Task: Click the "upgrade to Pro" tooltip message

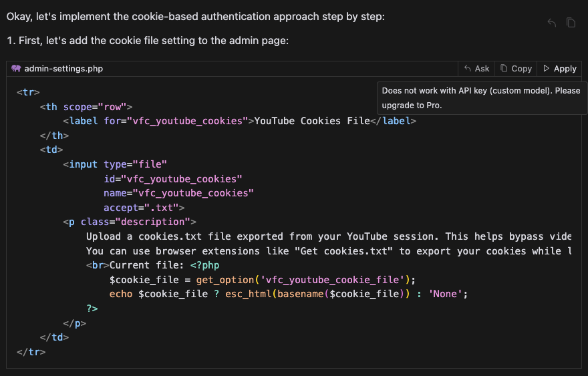Action: pos(482,98)
